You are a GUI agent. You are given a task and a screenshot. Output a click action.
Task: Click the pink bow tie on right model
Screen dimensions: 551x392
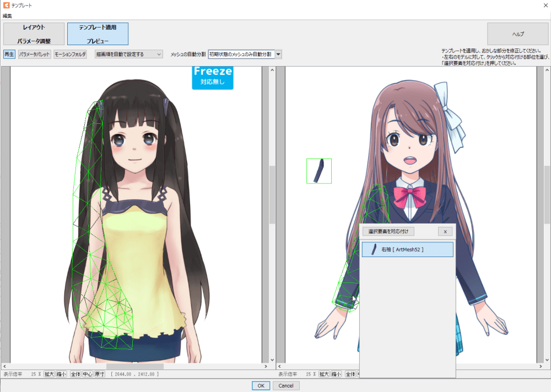click(409, 197)
